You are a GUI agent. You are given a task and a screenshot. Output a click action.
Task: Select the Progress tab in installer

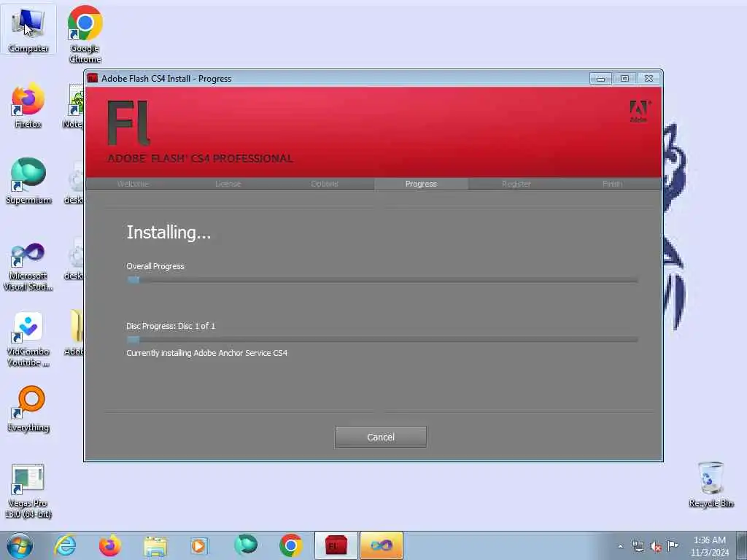pos(421,184)
